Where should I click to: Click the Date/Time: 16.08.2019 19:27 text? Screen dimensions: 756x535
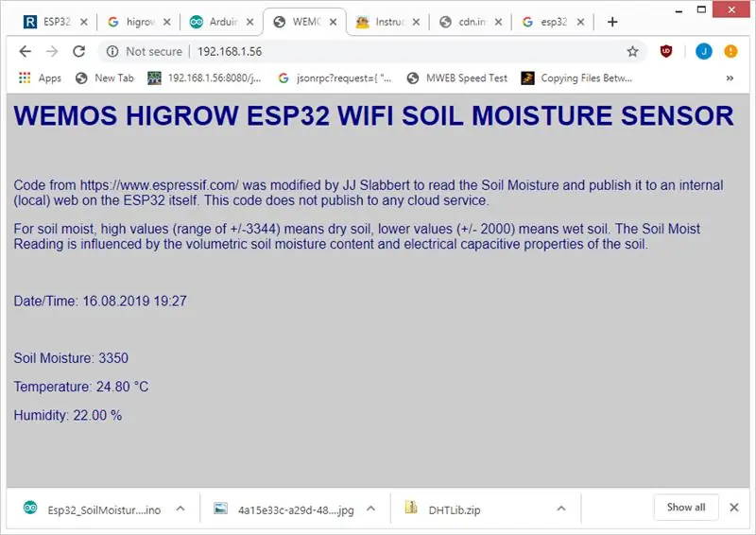pyautogui.click(x=100, y=301)
